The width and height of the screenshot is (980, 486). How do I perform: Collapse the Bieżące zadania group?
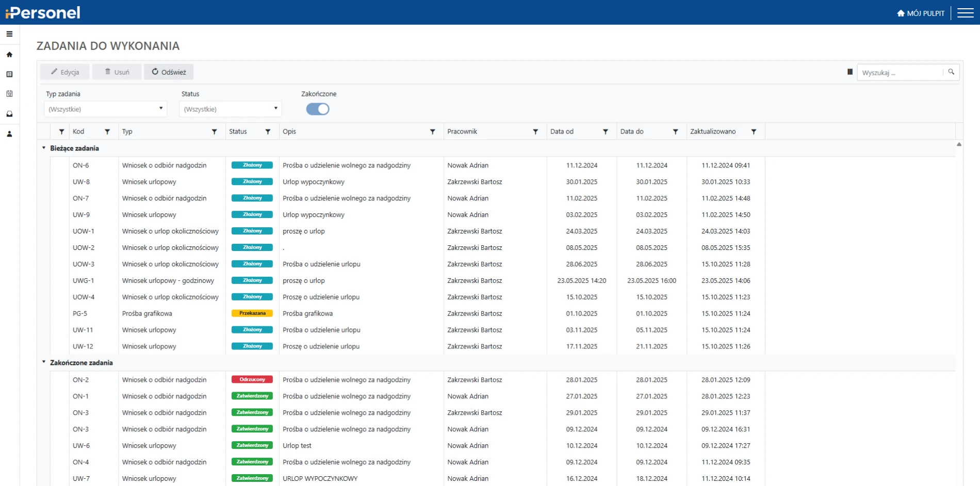[44, 148]
